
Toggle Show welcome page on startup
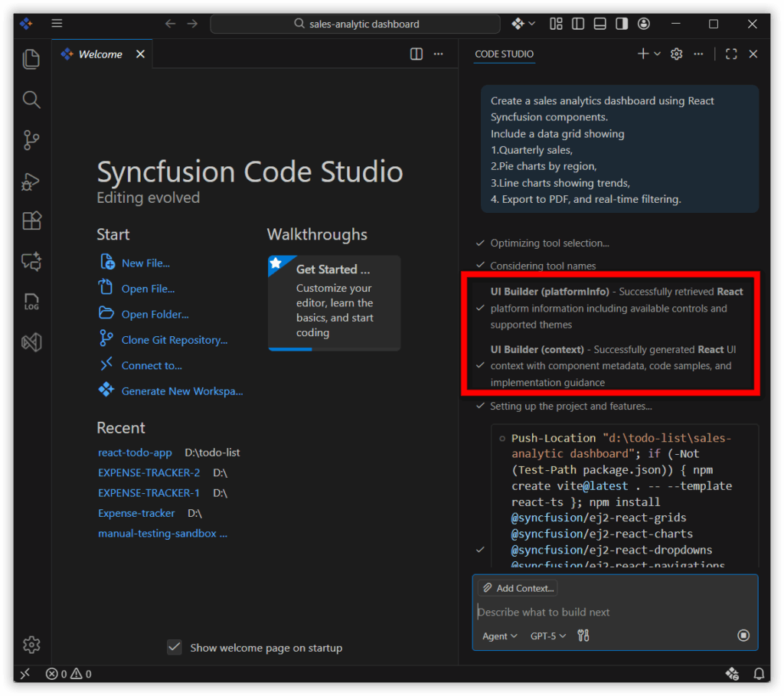tap(174, 647)
